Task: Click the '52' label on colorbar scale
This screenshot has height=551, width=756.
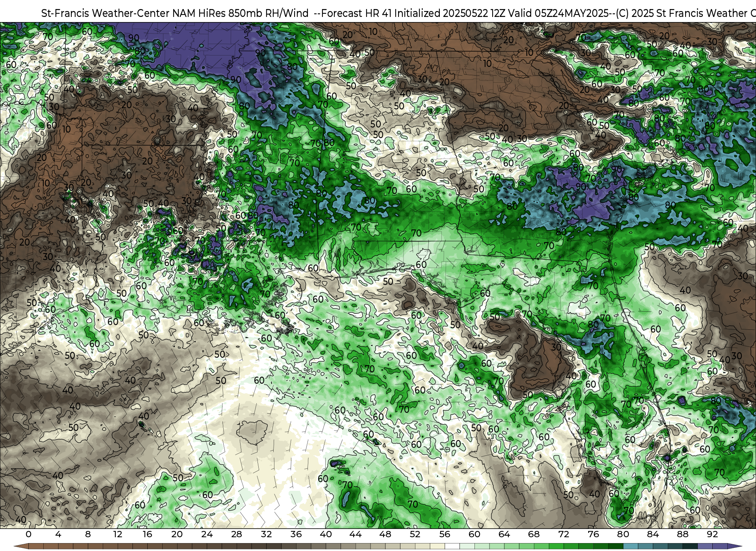Action: (415, 534)
